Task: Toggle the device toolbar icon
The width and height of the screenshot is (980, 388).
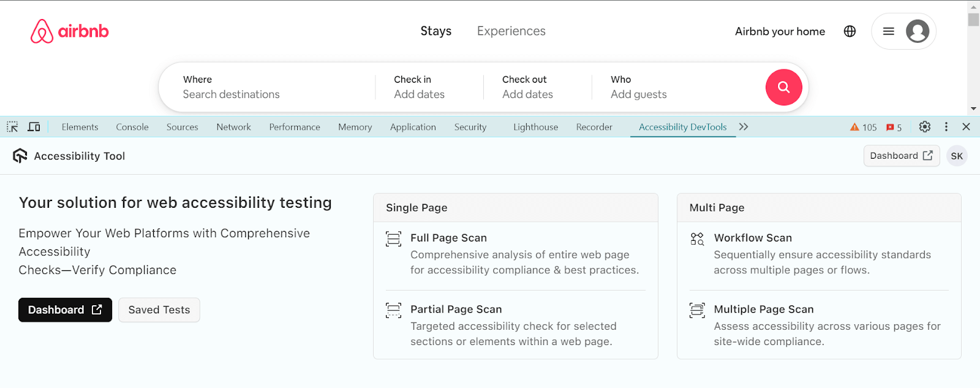Action: (x=34, y=127)
